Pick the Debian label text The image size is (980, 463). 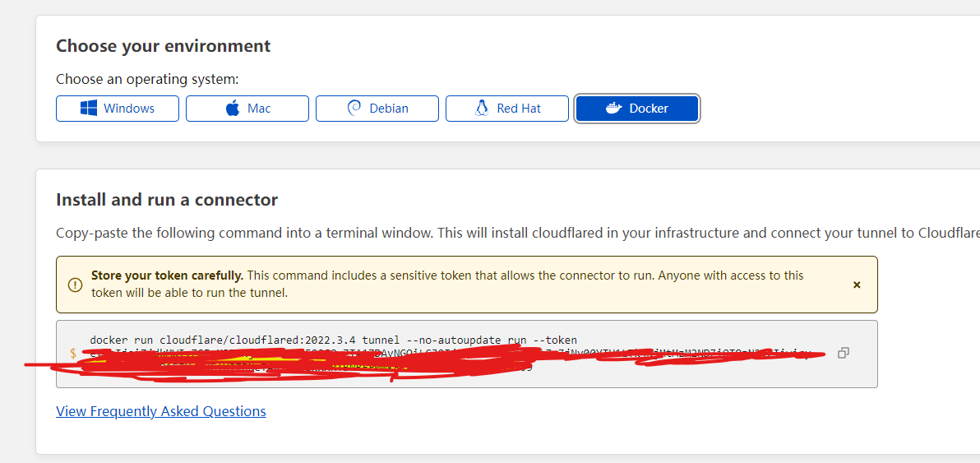[389, 109]
